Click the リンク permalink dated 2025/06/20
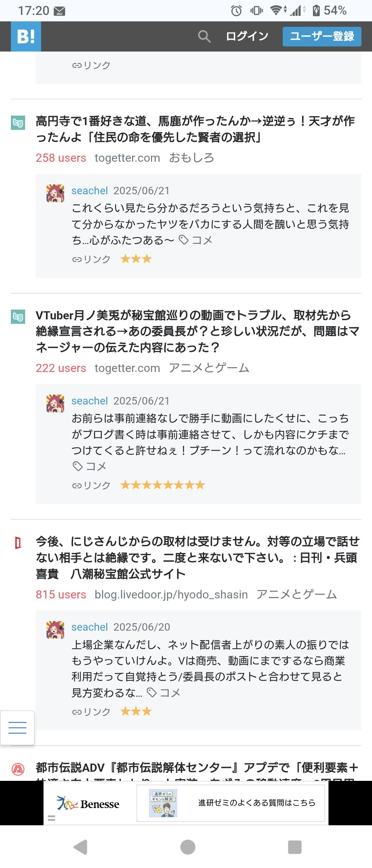 (91, 711)
